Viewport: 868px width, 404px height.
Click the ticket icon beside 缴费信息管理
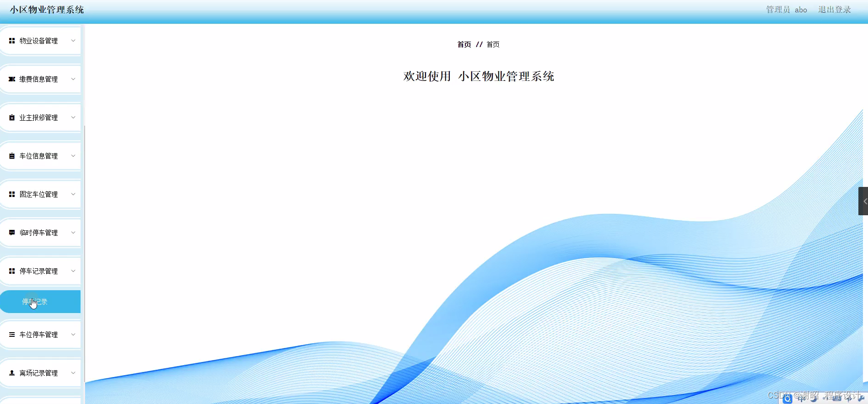point(12,79)
